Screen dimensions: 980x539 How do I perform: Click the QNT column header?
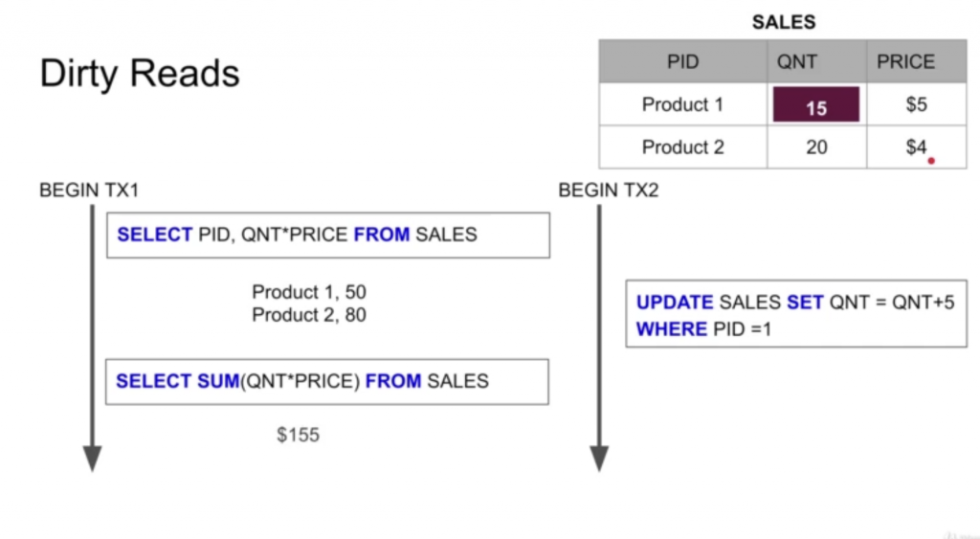(817, 61)
